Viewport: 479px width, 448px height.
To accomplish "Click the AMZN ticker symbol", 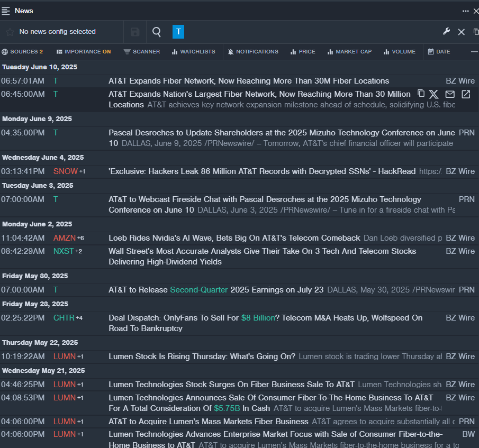I will click(x=65, y=237).
